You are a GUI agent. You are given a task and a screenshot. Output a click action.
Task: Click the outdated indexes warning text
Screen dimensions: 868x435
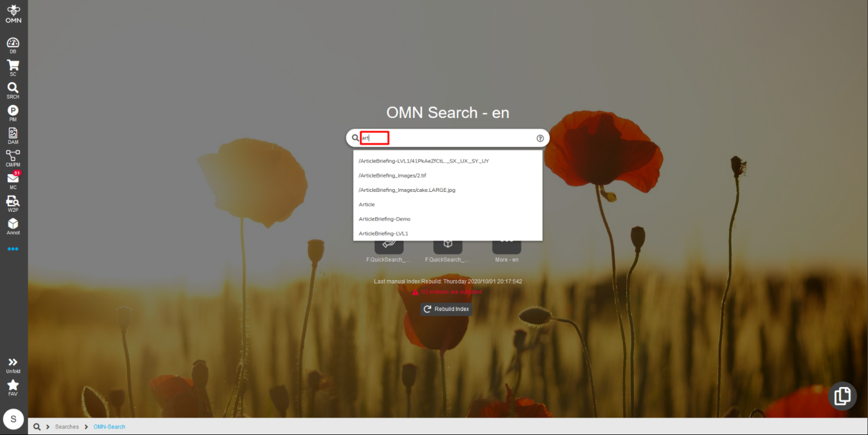(x=451, y=292)
